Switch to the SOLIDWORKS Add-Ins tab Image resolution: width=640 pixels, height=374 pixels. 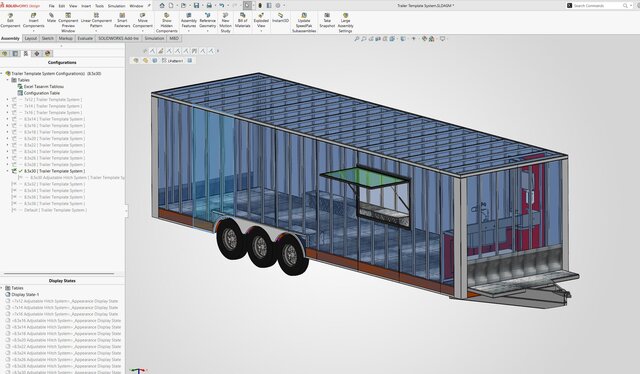(118, 38)
